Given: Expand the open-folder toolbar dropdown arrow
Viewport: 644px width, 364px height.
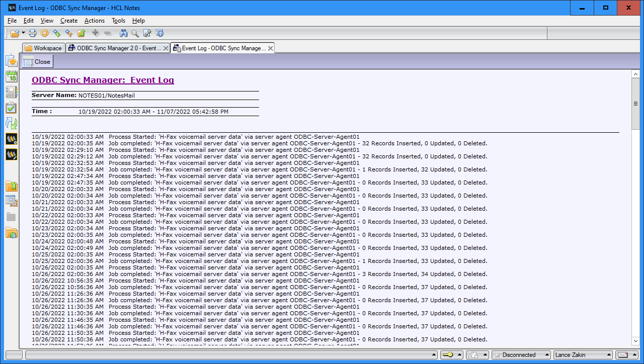Looking at the screenshot, I should (x=23, y=33).
